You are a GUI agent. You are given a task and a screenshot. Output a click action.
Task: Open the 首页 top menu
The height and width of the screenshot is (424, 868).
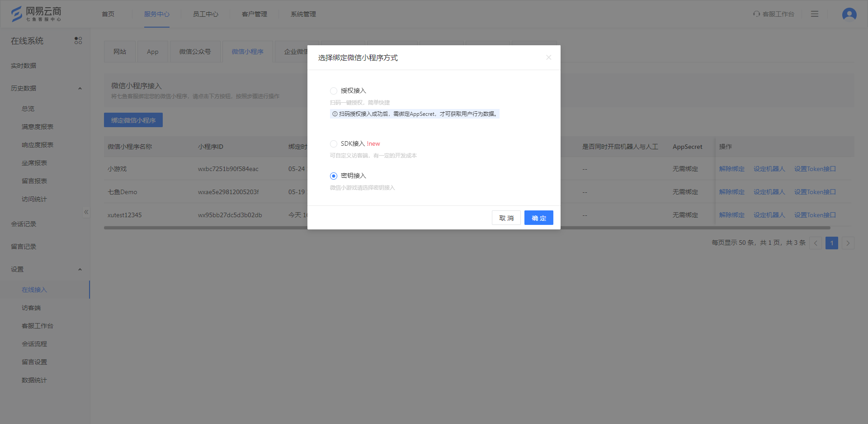point(108,14)
